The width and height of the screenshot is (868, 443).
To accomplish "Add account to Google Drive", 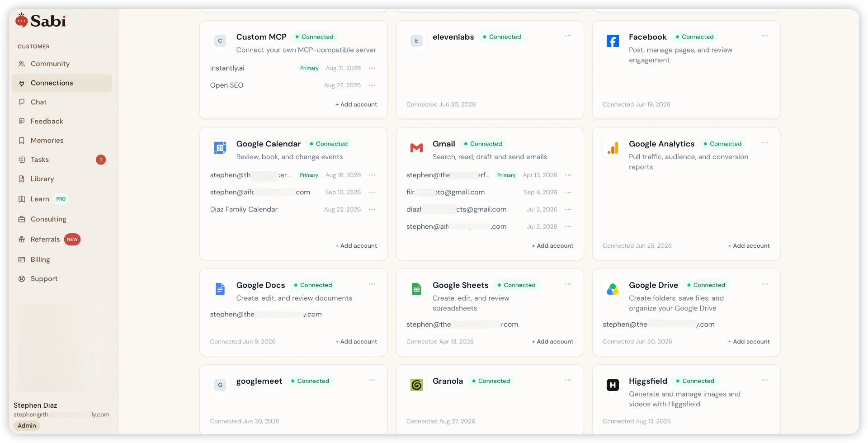I will (x=749, y=342).
